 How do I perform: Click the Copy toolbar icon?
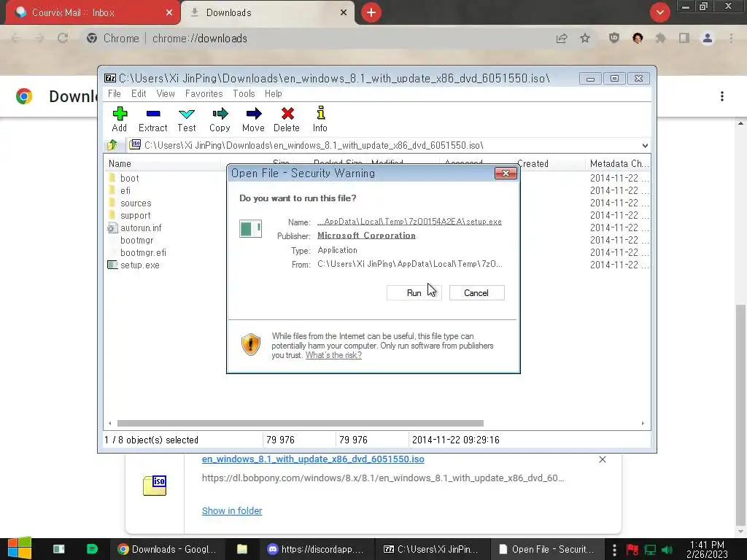pos(220,119)
